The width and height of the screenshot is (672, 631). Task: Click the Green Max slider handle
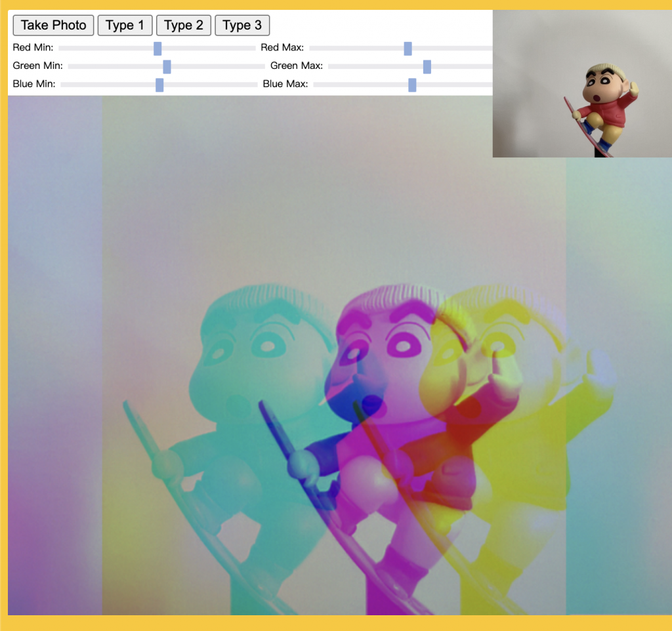tap(427, 67)
